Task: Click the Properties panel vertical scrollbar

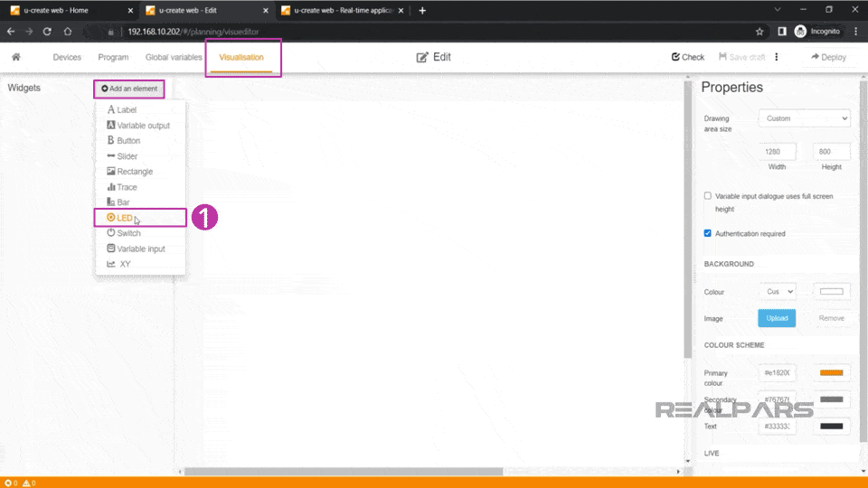Action: click(863, 260)
